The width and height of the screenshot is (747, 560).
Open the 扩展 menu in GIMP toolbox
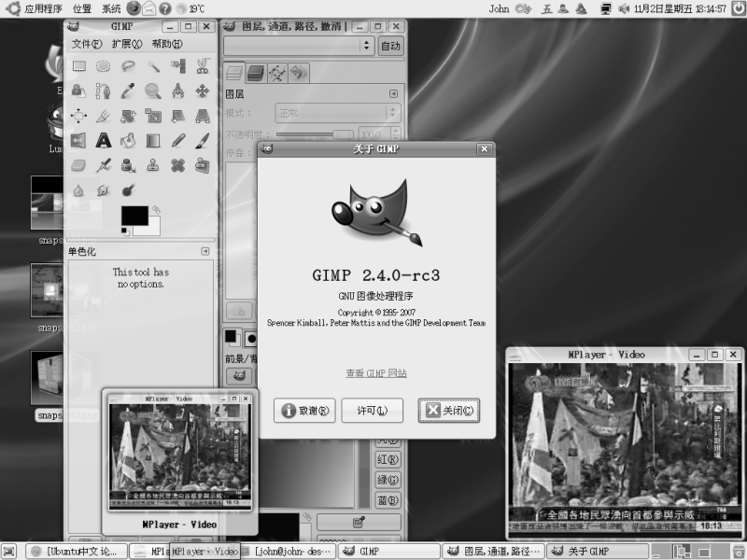pyautogui.click(x=127, y=44)
